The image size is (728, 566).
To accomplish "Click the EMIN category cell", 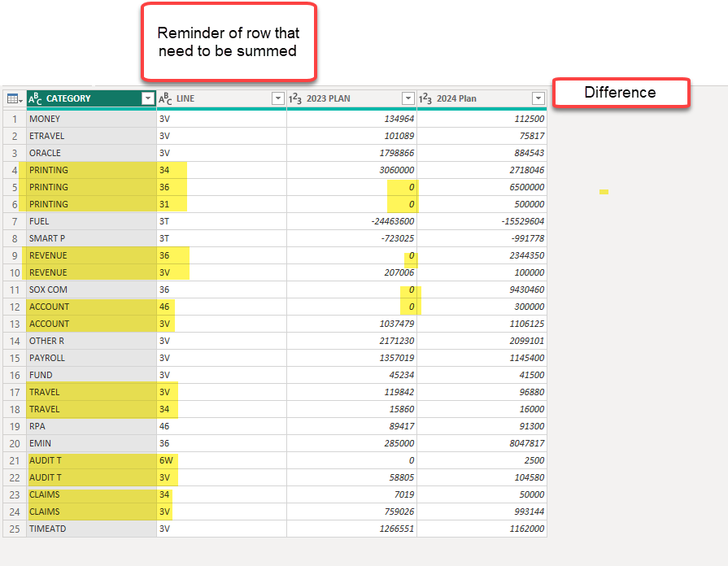I will click(x=91, y=443).
